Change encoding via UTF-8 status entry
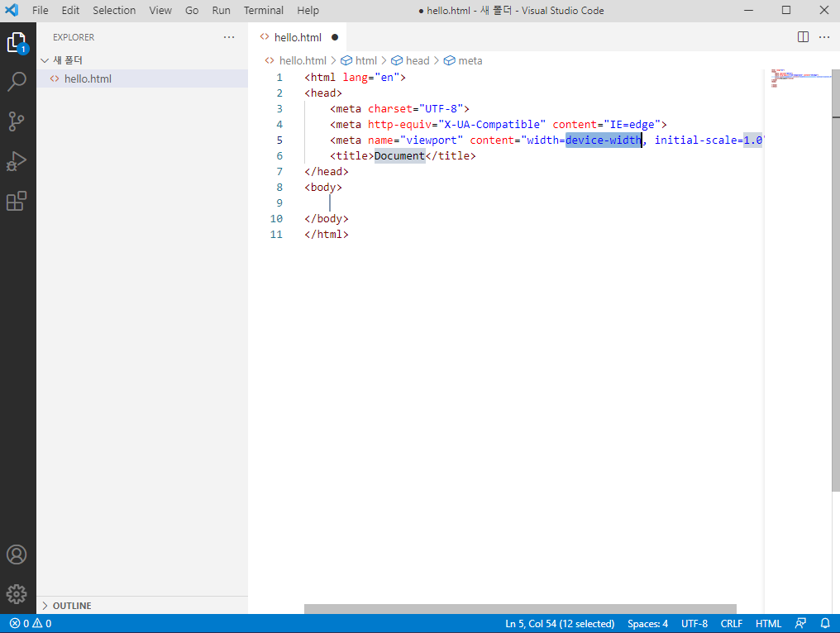The width and height of the screenshot is (840, 633). click(x=694, y=623)
